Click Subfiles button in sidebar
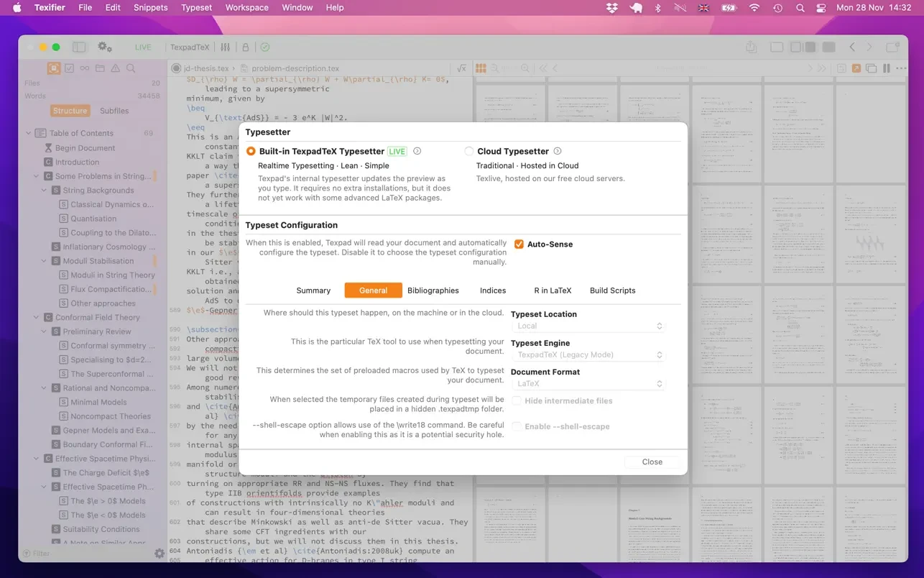The height and width of the screenshot is (578, 924). pyautogui.click(x=114, y=111)
